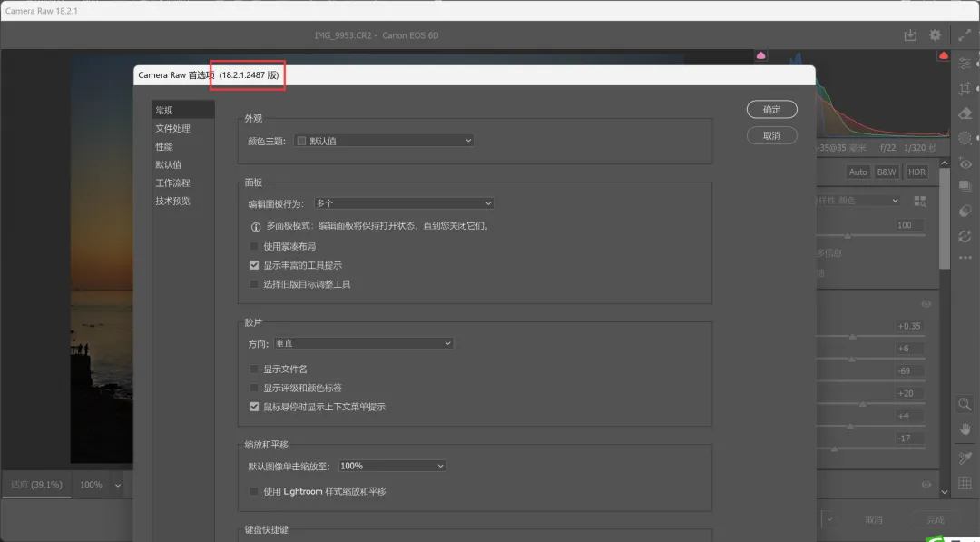Toggle upper panel eye visibility icon
980x542 pixels.
926,304
